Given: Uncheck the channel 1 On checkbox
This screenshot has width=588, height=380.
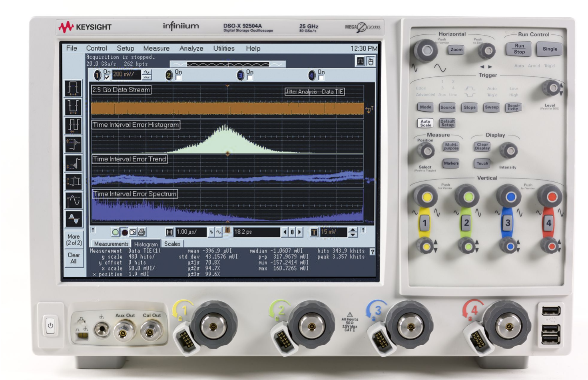Looking at the screenshot, I should tap(107, 76).
